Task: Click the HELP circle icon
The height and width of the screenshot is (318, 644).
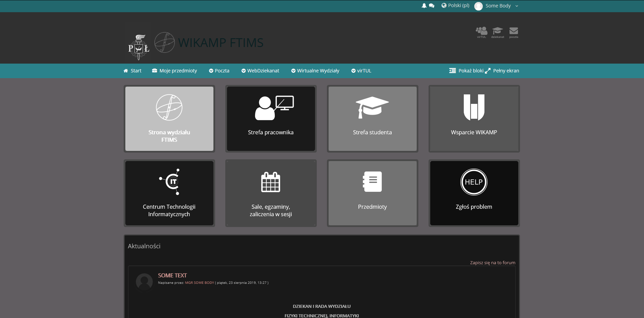Action: (x=474, y=182)
